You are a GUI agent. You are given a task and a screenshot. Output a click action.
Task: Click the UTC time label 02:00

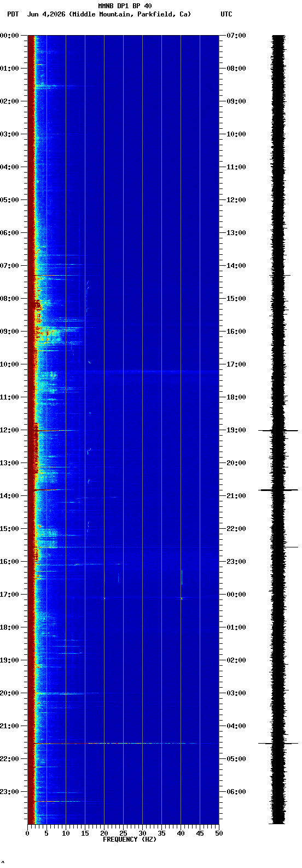pos(236,660)
